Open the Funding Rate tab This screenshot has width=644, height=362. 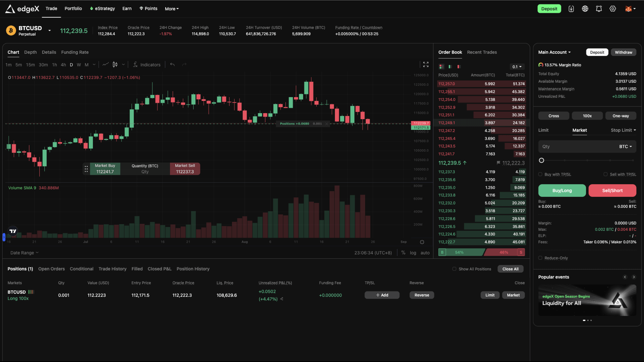click(75, 52)
